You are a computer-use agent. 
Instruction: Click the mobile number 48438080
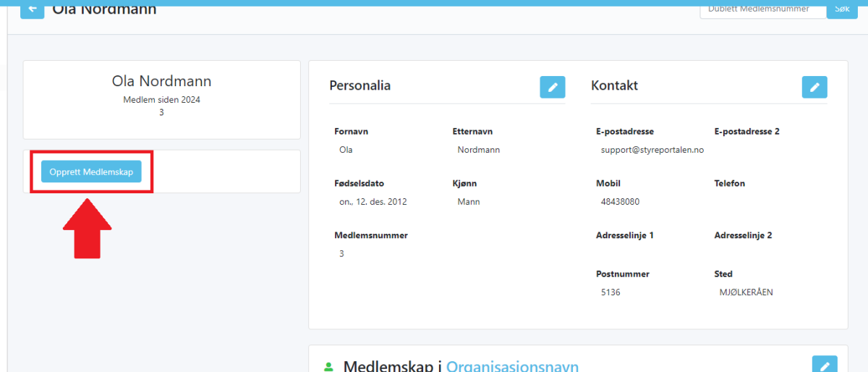tap(620, 202)
